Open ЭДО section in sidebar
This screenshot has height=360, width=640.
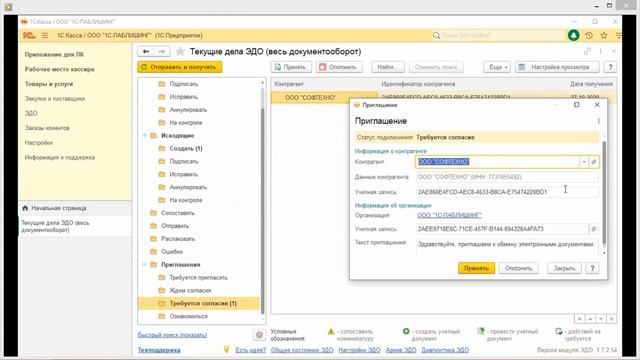(31, 113)
